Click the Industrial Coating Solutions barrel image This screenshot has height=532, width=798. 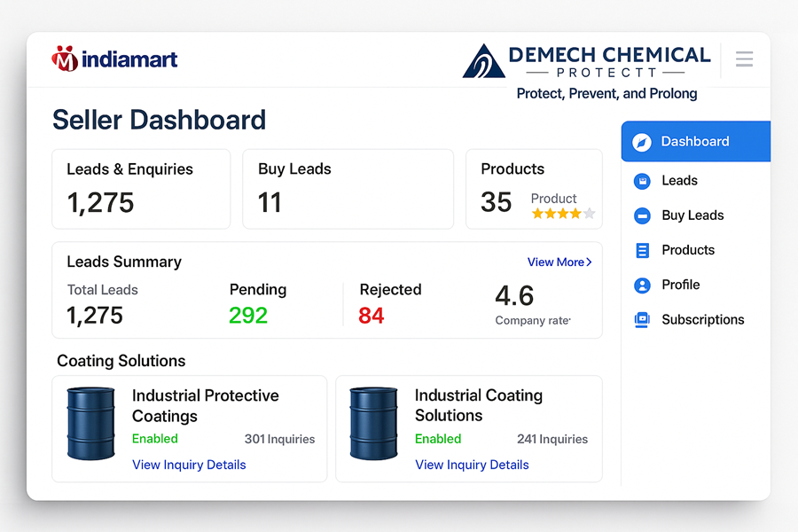pos(373,424)
